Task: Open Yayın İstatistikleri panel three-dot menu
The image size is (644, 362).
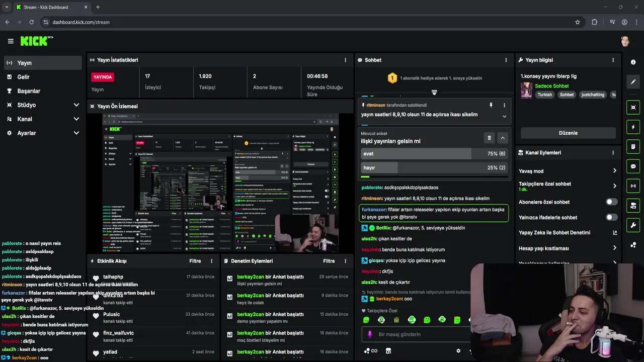Action: click(345, 60)
